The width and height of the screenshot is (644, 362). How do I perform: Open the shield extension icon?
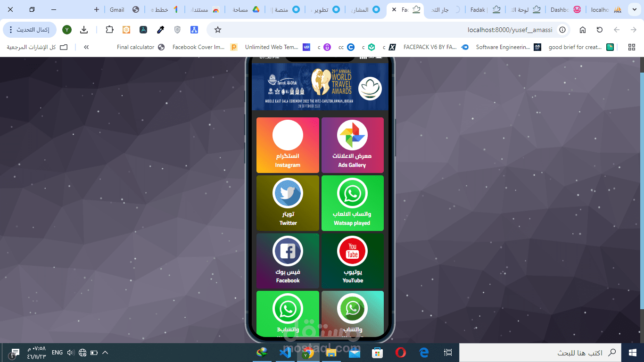177,30
